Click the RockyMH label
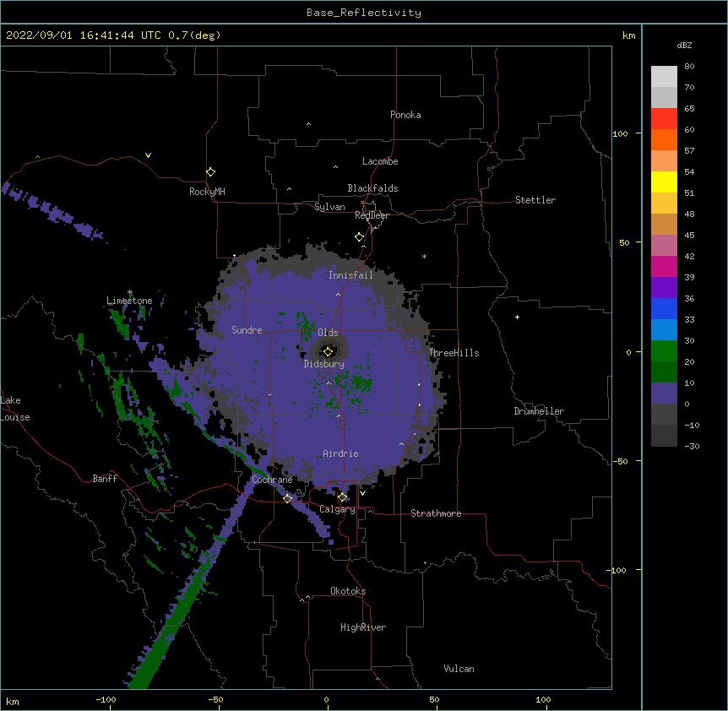728x711 pixels. [207, 192]
